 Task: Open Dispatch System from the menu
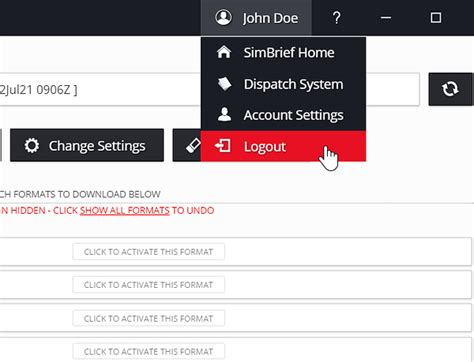283,84
